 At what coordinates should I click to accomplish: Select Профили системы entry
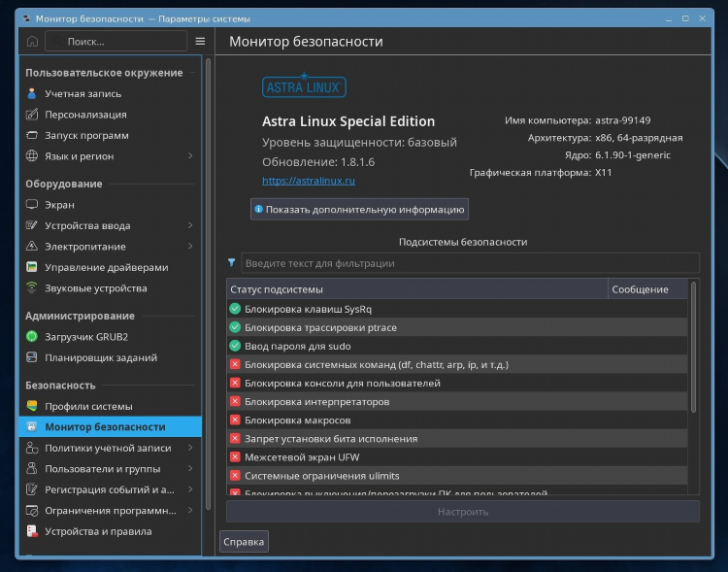(111, 406)
